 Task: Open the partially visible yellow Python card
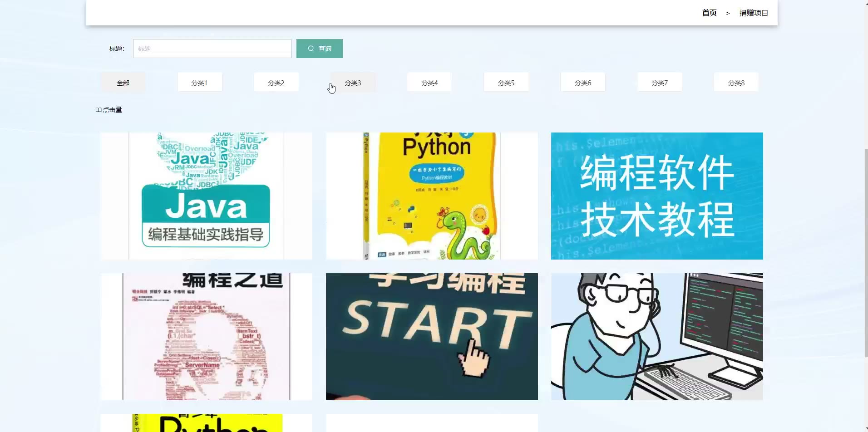(206, 423)
